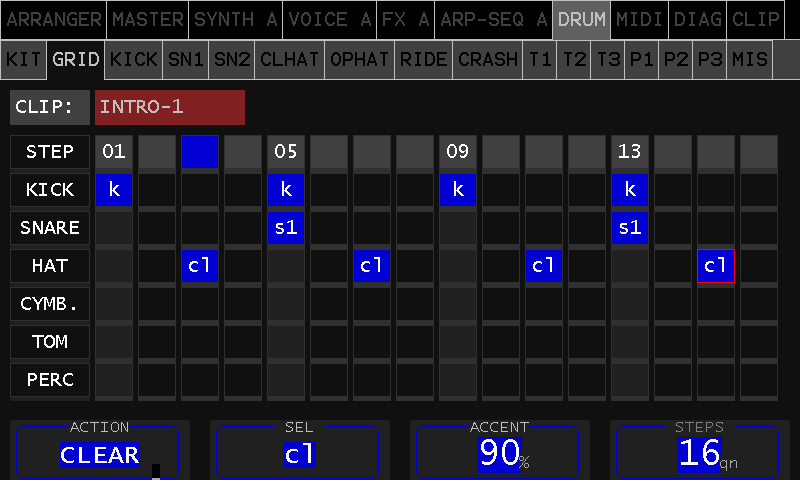Switch to the OPHAT sub-tab

[360, 60]
